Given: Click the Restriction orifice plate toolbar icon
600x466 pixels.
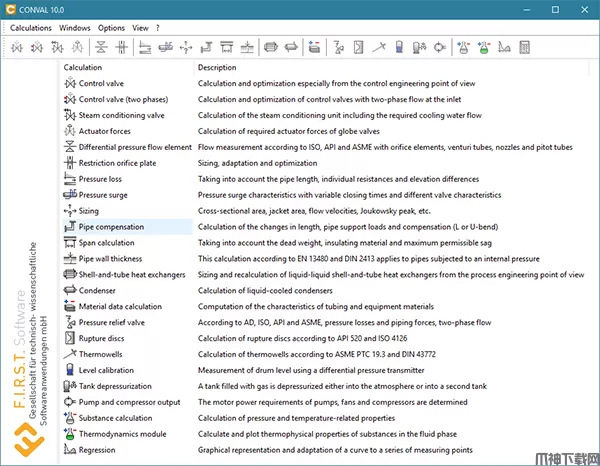Looking at the screenshot, I should pyautogui.click(x=122, y=47).
